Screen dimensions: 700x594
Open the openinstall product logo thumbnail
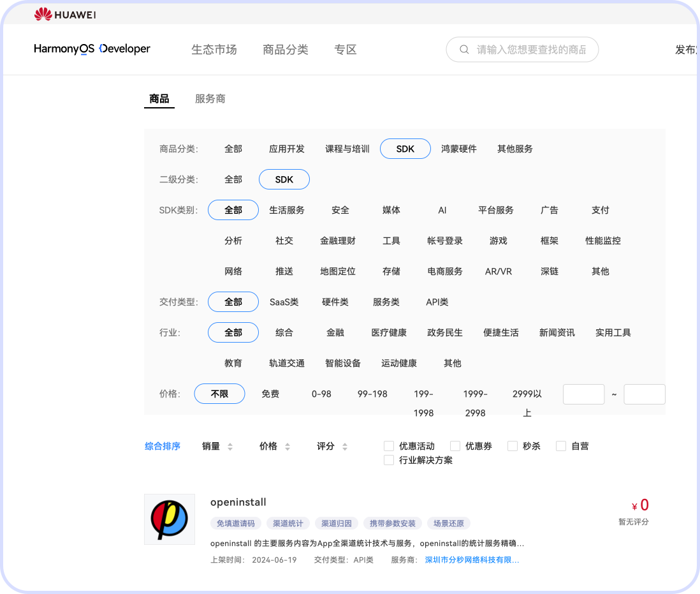[x=170, y=519]
